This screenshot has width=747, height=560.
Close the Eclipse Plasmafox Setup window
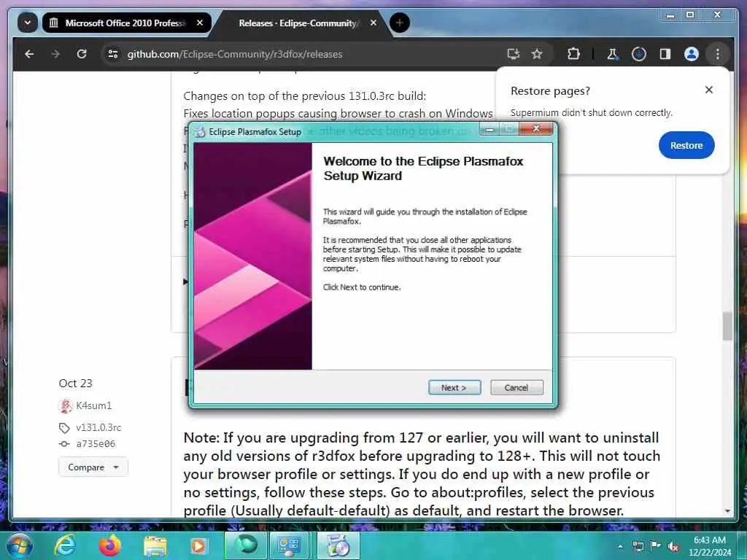click(x=536, y=128)
